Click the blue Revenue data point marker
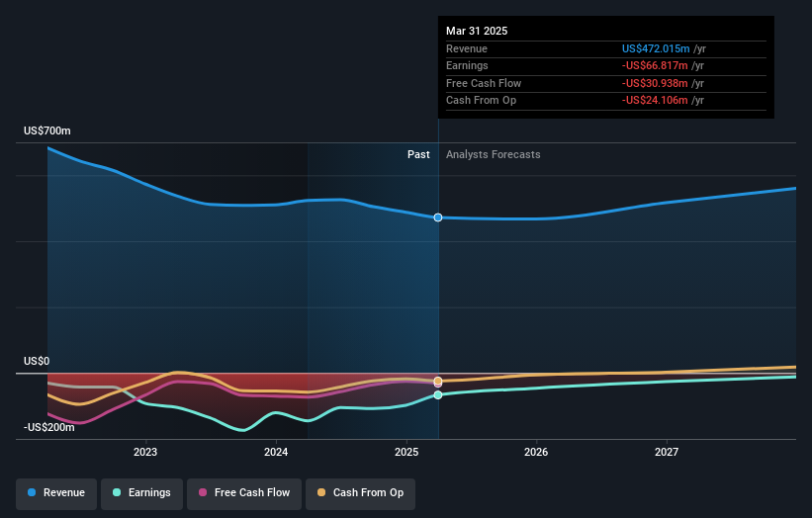Screen dimensions: 812x518 pyautogui.click(x=438, y=217)
